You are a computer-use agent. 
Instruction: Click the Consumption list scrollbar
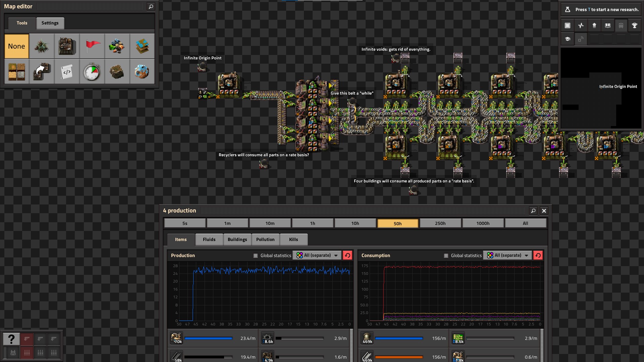(x=542, y=345)
